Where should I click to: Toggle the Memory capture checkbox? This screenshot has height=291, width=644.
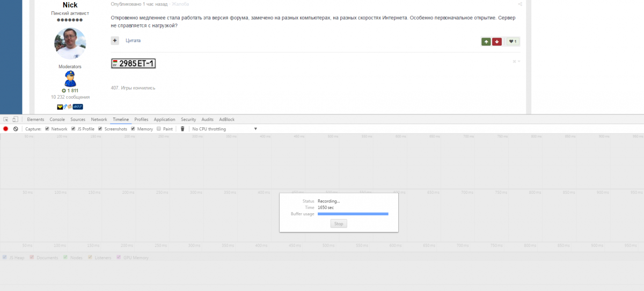point(133,129)
